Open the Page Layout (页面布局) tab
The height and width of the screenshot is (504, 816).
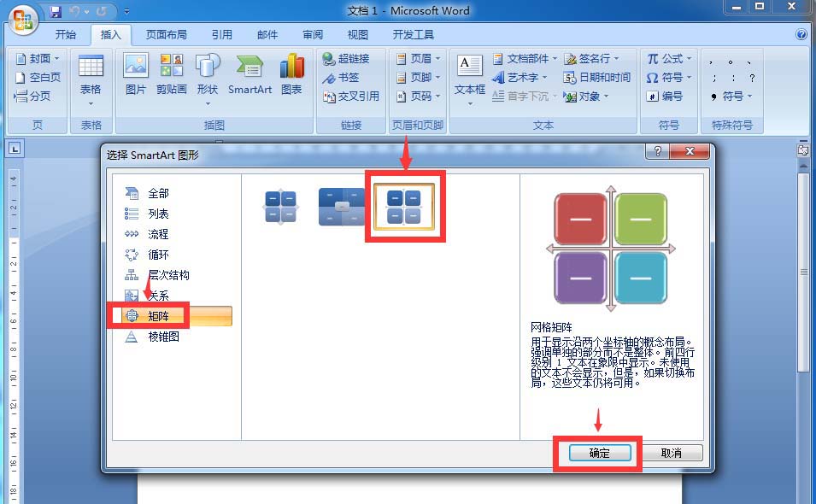(x=166, y=35)
